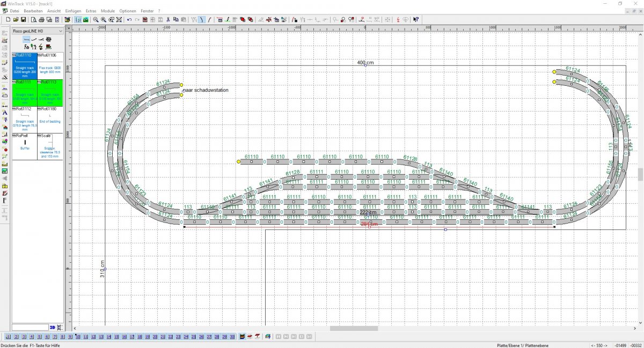Click the red '281,2 cm' dimension label
The image size is (644, 348).
pyautogui.click(x=369, y=224)
